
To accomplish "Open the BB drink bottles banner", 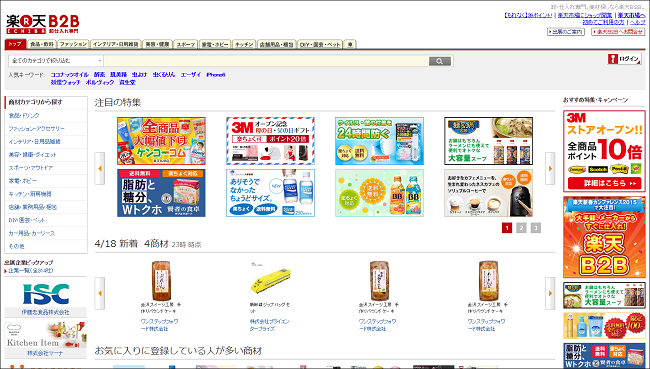I will pyautogui.click(x=379, y=193).
